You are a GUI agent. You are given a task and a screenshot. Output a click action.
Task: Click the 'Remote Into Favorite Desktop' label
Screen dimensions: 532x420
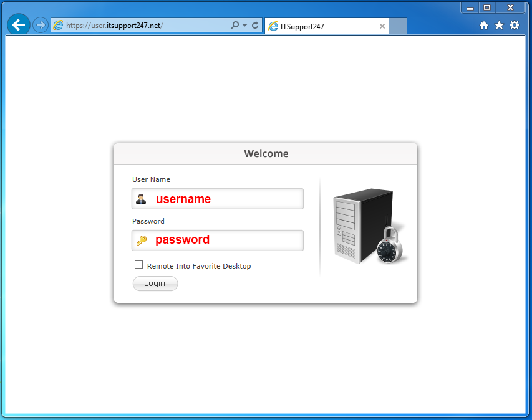(199, 266)
